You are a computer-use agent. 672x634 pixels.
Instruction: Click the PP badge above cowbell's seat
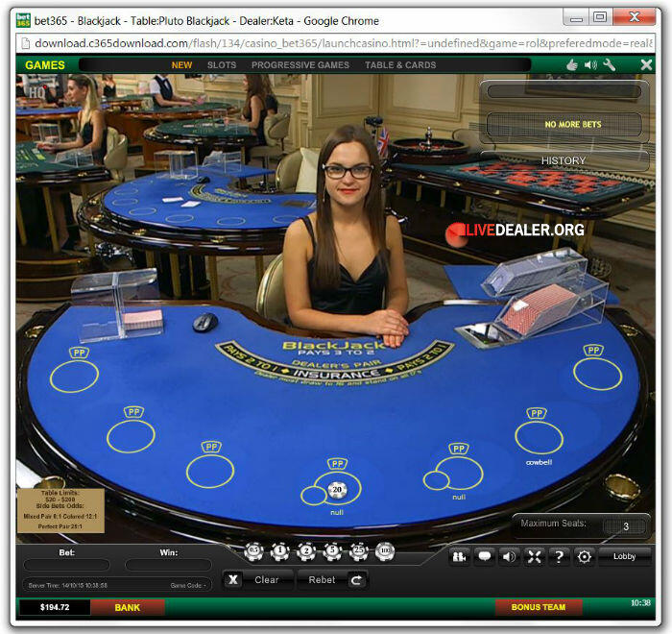537,413
